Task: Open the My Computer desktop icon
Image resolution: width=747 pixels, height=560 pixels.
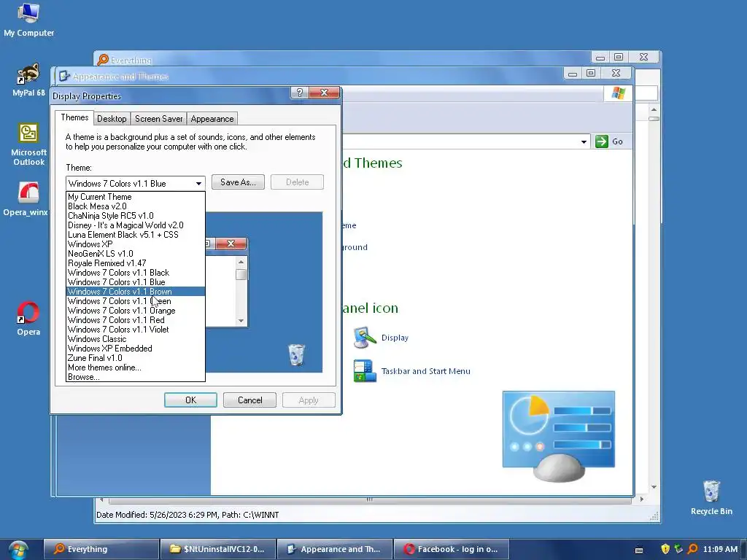Action: pyautogui.click(x=28, y=19)
